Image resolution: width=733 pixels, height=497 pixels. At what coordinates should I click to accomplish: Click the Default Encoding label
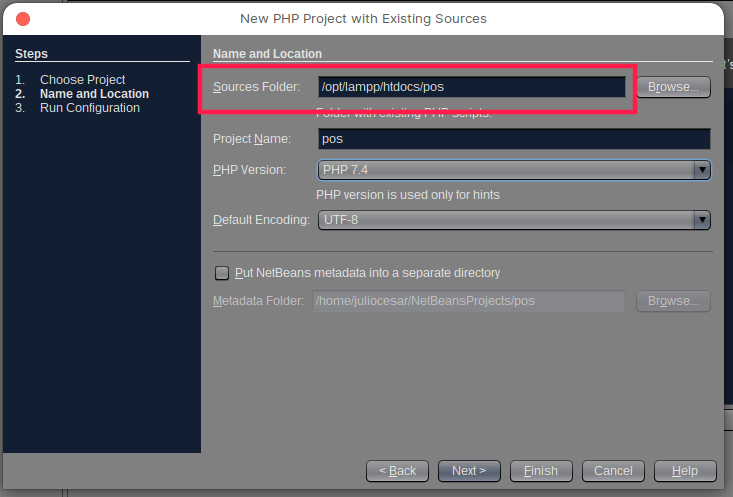[x=261, y=220]
